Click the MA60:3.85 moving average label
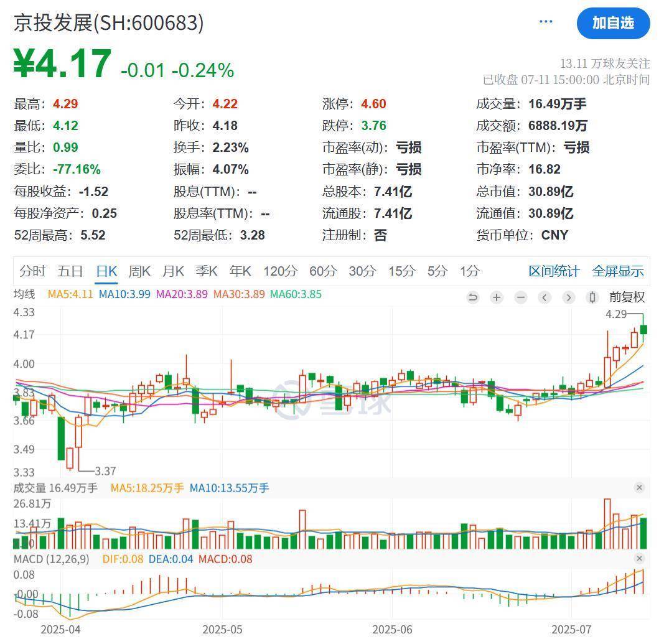Image resolution: width=664 pixels, height=644 pixels. [296, 294]
